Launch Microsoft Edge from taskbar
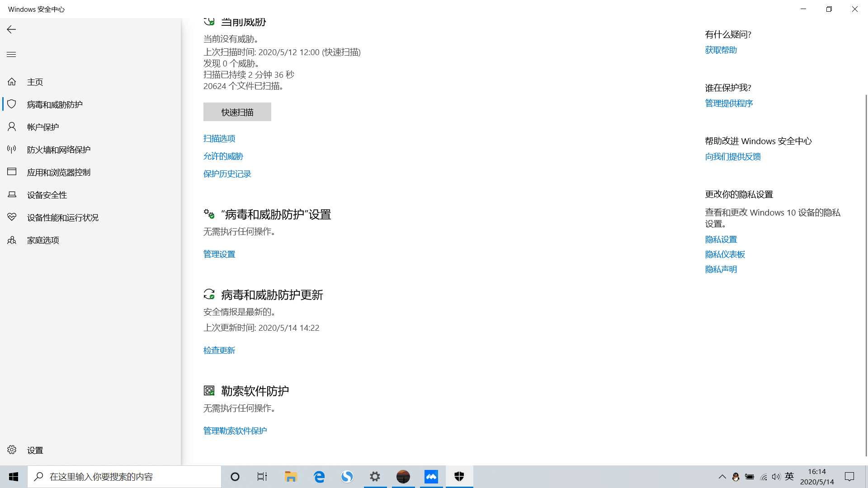 pyautogui.click(x=319, y=477)
